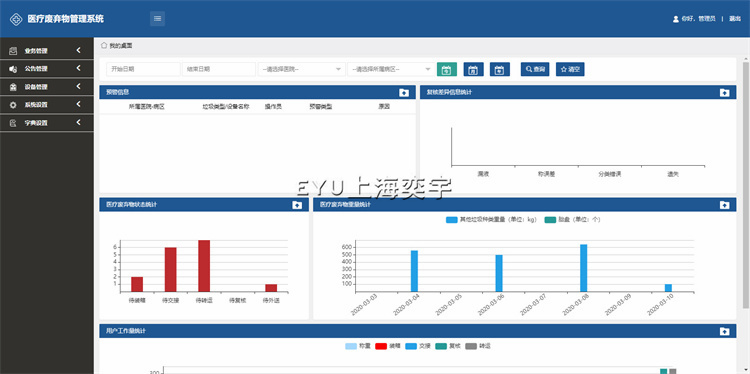This screenshot has width=750, height=374.
Task: Toggle the sidebar with the hamburger icon
Action: pyautogui.click(x=157, y=19)
